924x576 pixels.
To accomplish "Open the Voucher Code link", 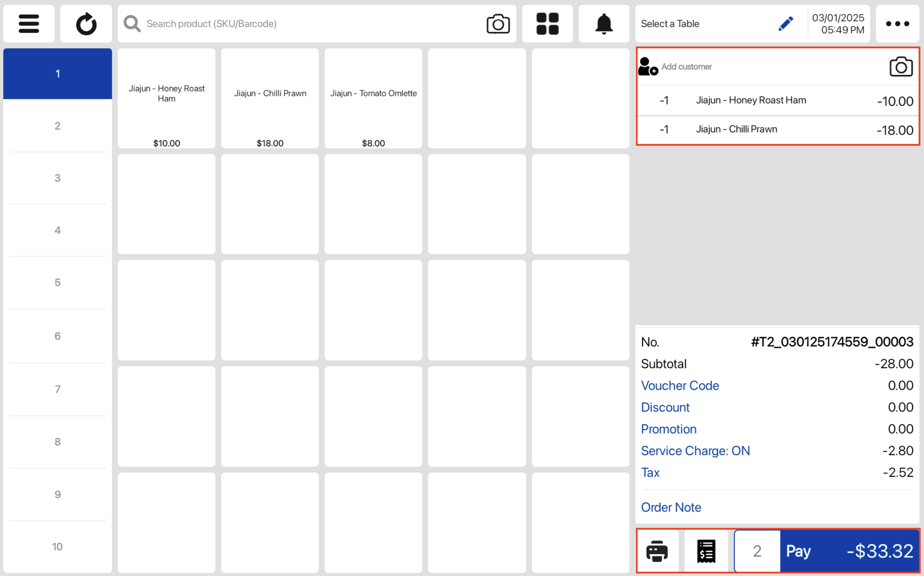I will (680, 385).
